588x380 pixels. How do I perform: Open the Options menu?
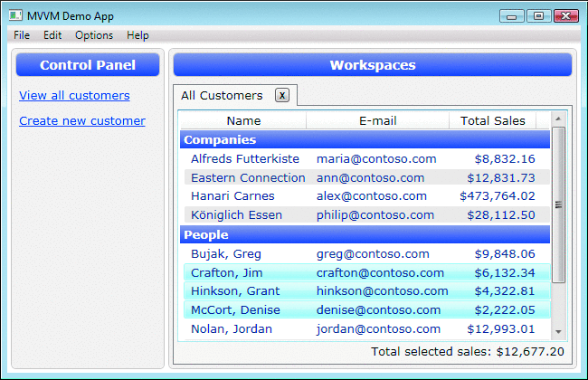point(94,35)
